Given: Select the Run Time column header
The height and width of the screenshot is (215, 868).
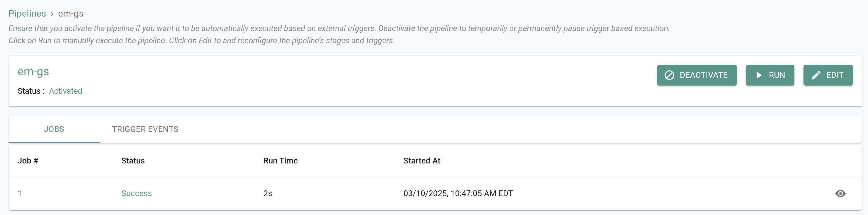Looking at the screenshot, I should tap(280, 161).
